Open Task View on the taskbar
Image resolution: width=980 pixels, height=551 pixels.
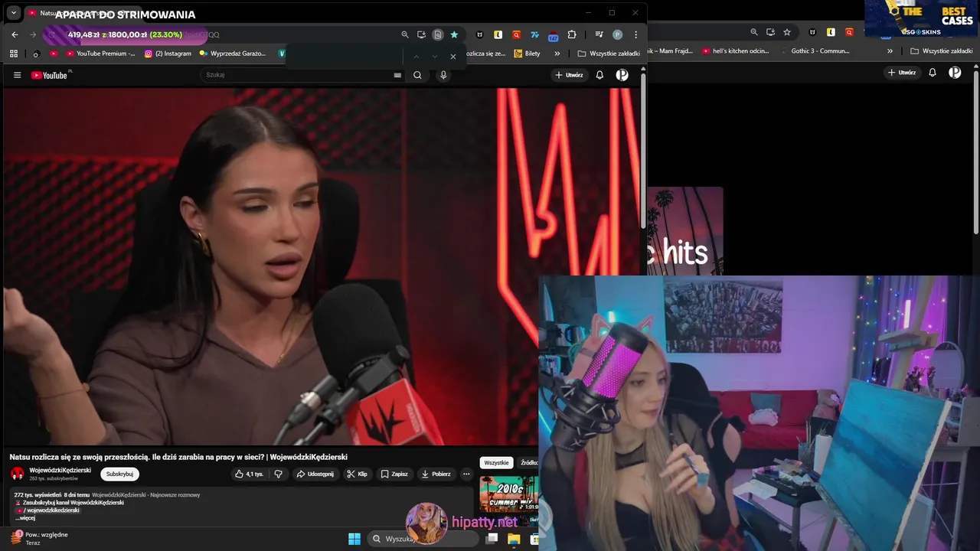coord(492,539)
